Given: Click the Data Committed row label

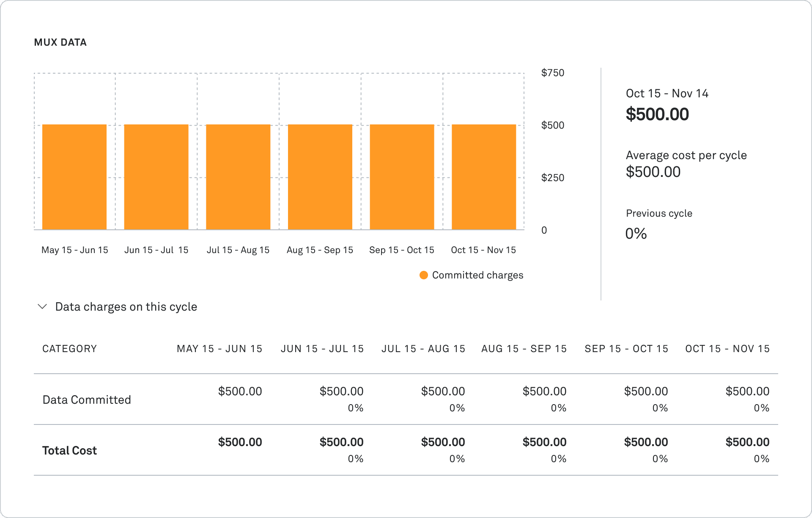Looking at the screenshot, I should pyautogui.click(x=86, y=399).
